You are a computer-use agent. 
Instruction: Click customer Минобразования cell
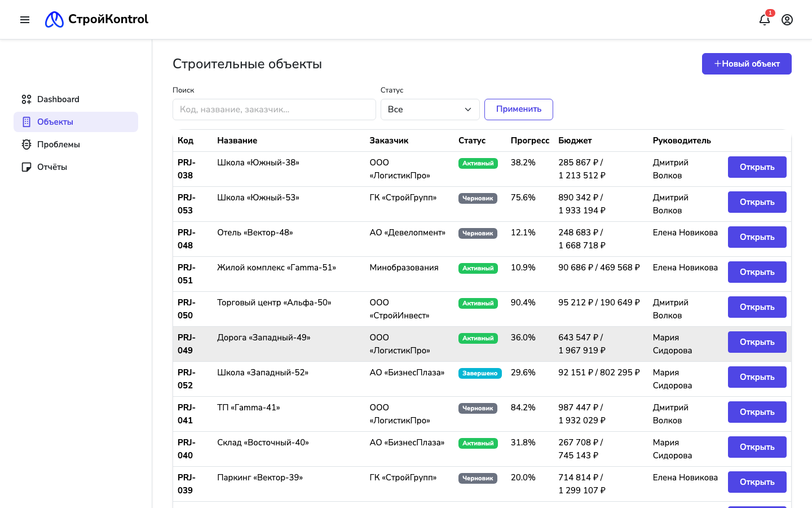(404, 268)
